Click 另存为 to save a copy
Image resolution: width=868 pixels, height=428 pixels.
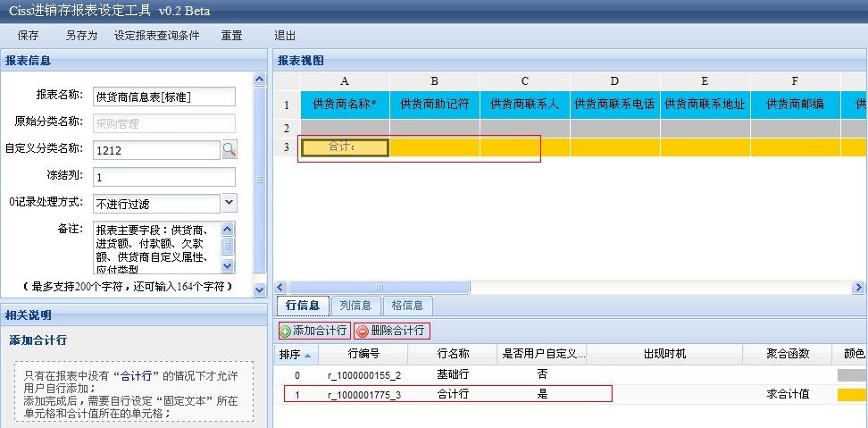(81, 36)
